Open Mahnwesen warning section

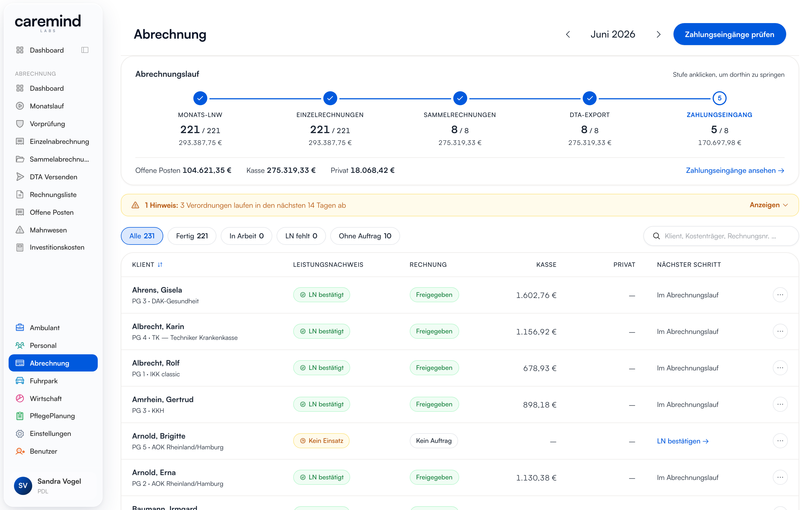click(x=53, y=230)
